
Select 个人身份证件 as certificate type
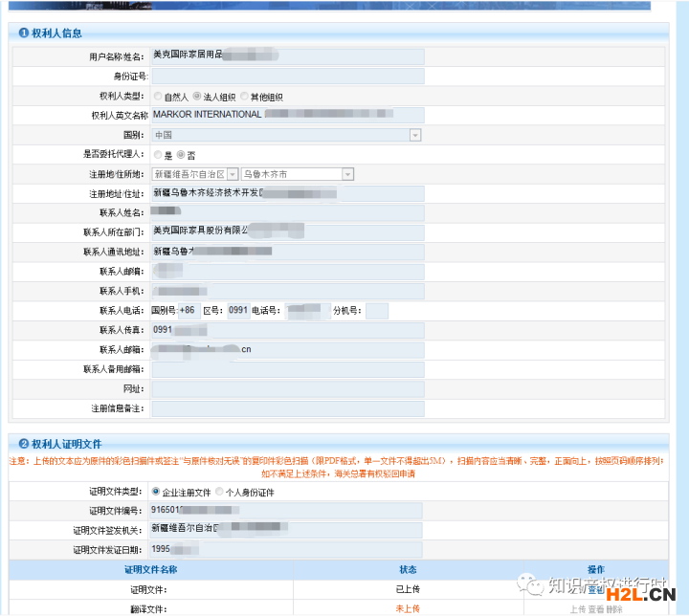click(219, 492)
